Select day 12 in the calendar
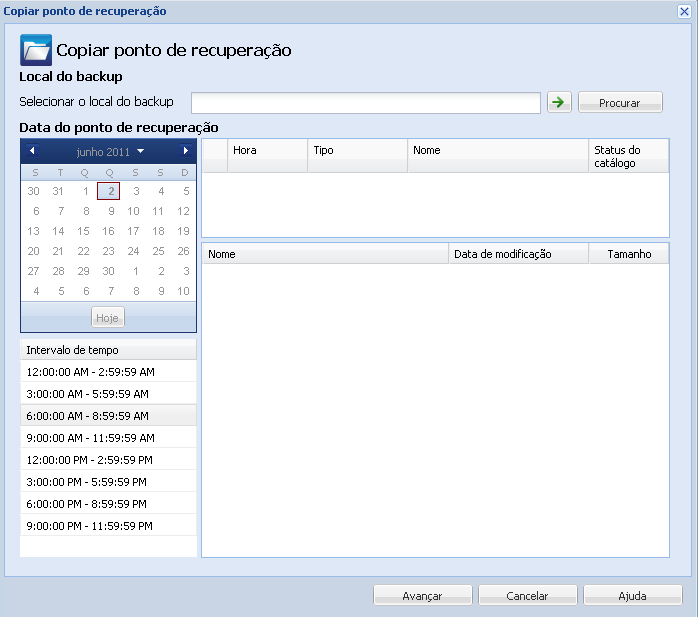The width and height of the screenshot is (698, 617). click(183, 211)
